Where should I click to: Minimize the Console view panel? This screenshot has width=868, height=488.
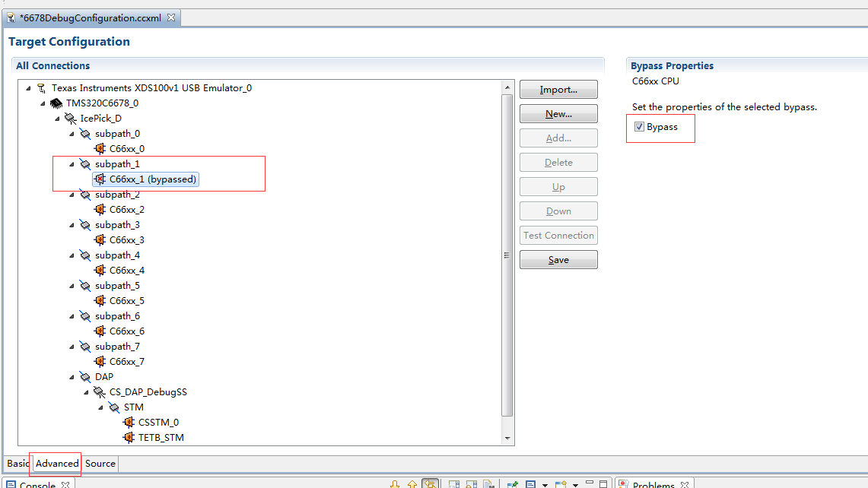[590, 483]
